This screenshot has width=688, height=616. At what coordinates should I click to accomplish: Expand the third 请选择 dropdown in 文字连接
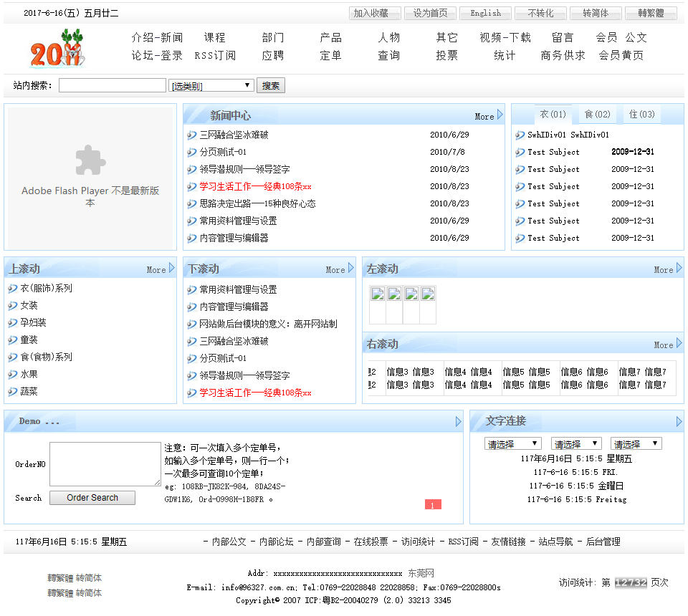(x=636, y=444)
